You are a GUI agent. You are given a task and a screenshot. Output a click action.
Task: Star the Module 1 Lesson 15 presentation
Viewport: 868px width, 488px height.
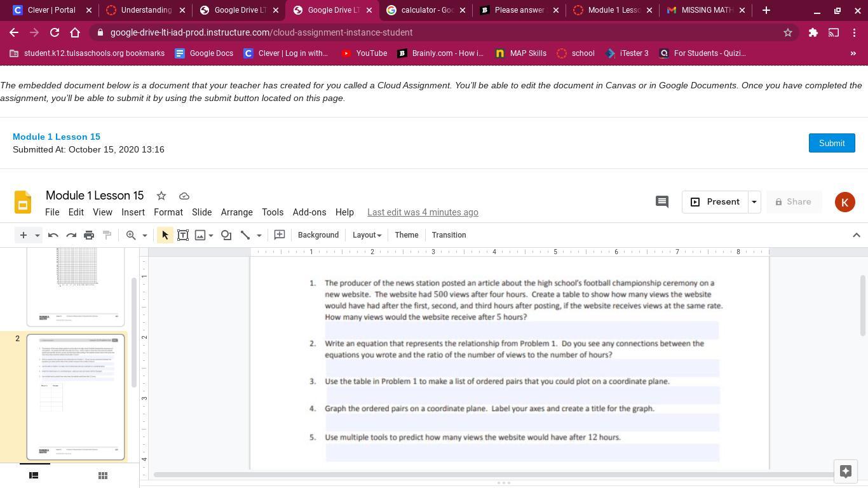click(x=161, y=196)
